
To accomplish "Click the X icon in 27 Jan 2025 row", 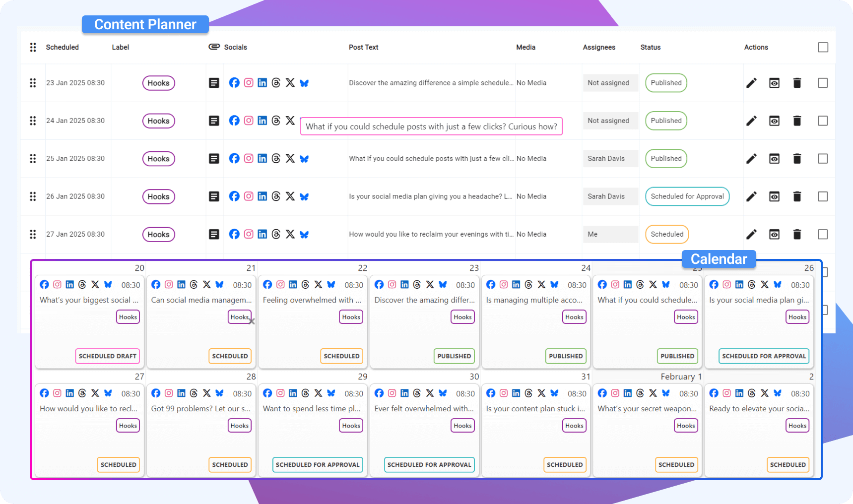I will [290, 234].
